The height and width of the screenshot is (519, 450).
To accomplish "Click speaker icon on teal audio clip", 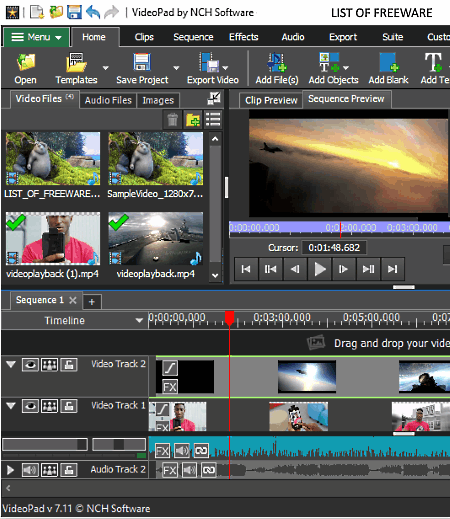I will 182,451.
